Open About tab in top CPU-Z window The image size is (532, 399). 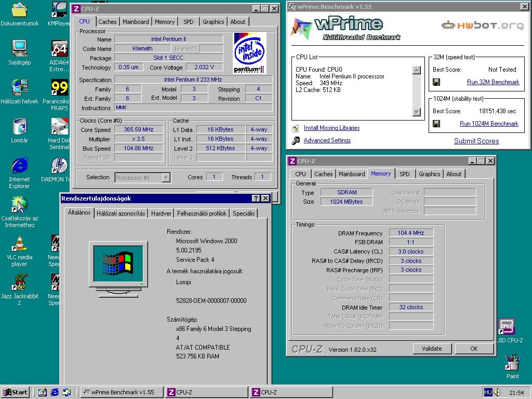pos(238,22)
